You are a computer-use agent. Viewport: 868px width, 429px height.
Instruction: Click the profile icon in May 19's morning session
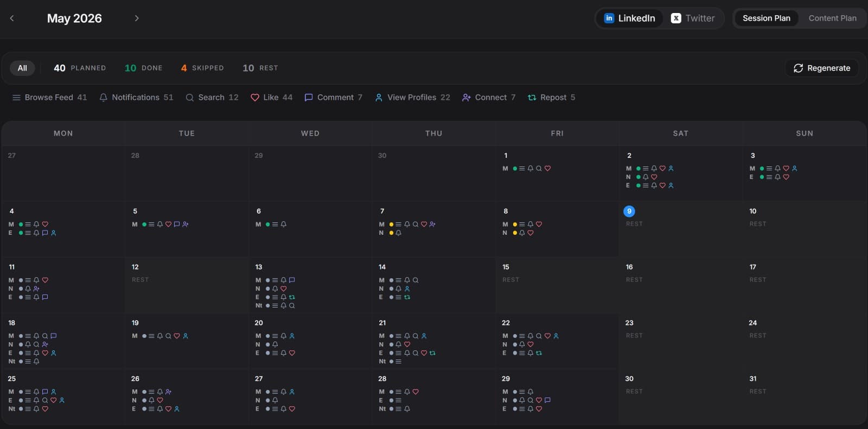(x=186, y=336)
